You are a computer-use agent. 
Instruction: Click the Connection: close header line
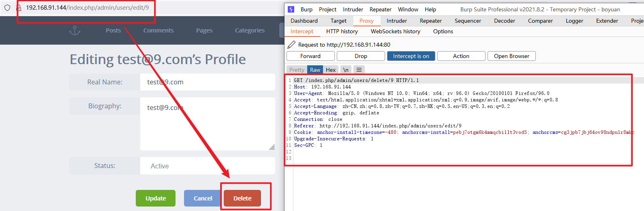318,119
